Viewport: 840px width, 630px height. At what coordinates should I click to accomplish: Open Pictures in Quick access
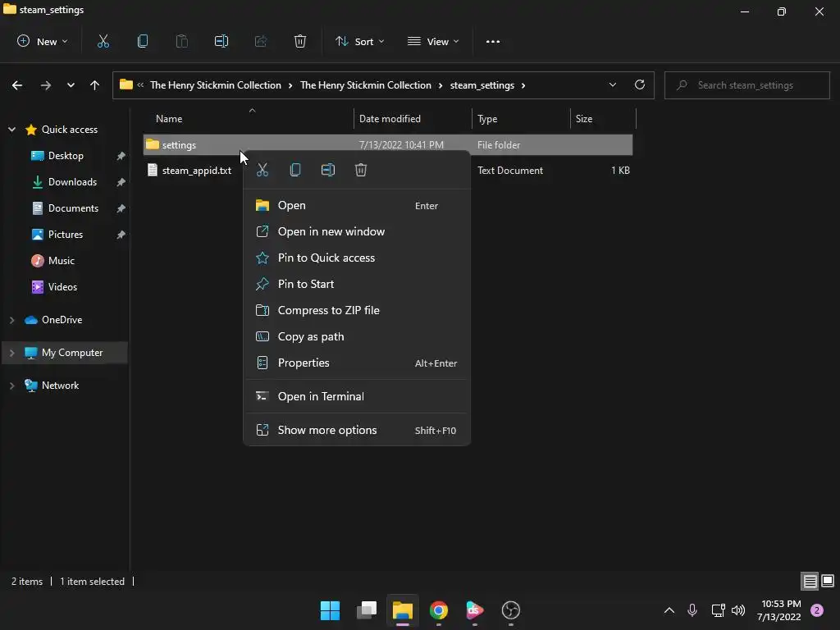pyautogui.click(x=66, y=235)
